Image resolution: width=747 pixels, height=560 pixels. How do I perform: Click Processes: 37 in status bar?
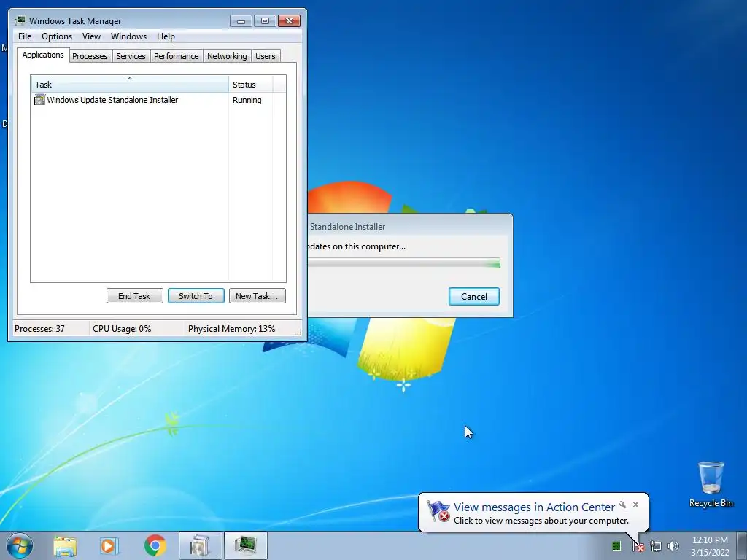tap(39, 329)
